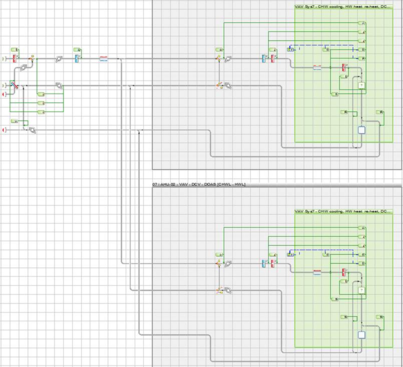Click the supply fan between the mixing junction and cooling coil

coord(59,59)
